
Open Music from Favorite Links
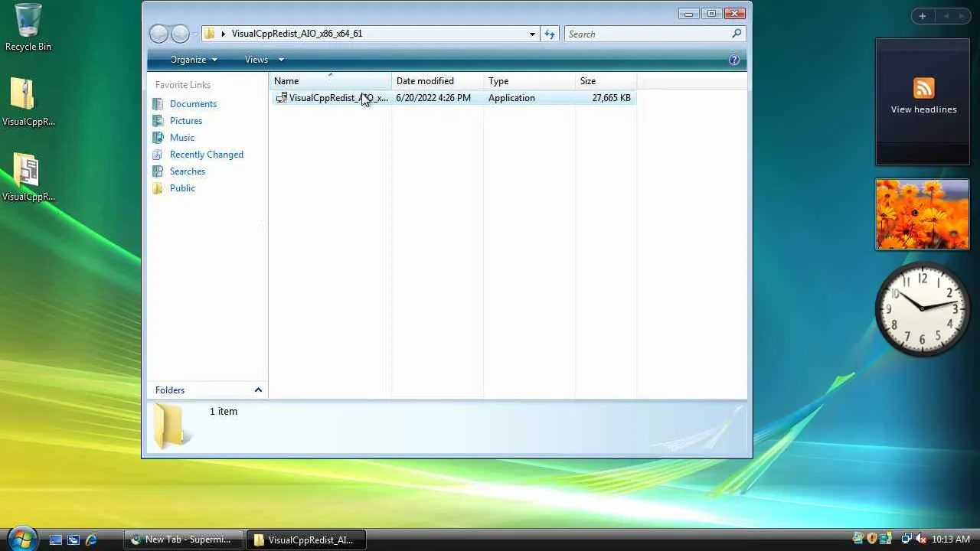[182, 138]
